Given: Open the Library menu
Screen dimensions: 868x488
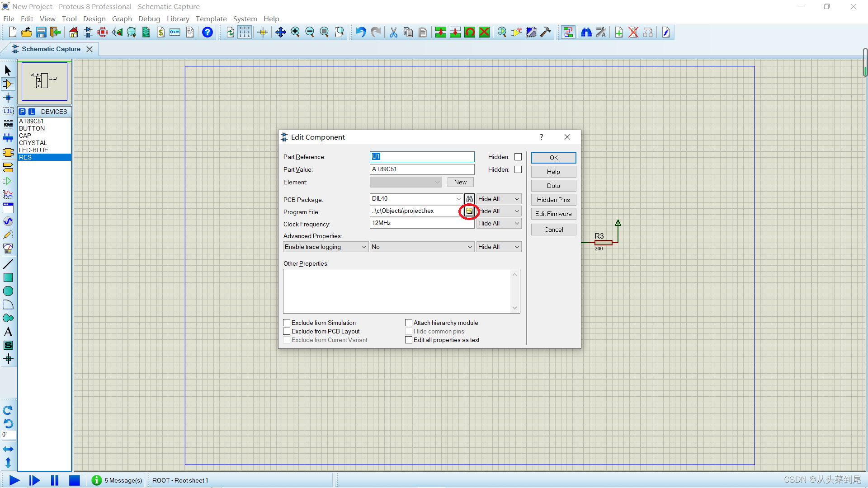Looking at the screenshot, I should point(178,19).
